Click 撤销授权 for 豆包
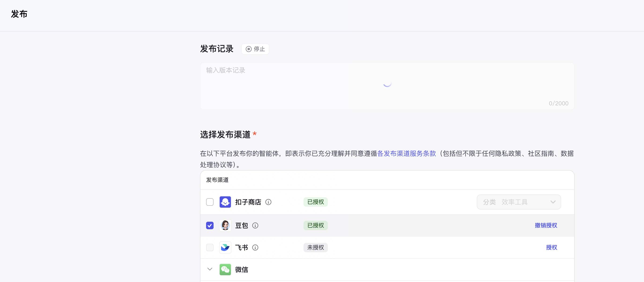The width and height of the screenshot is (644, 282). tap(546, 225)
